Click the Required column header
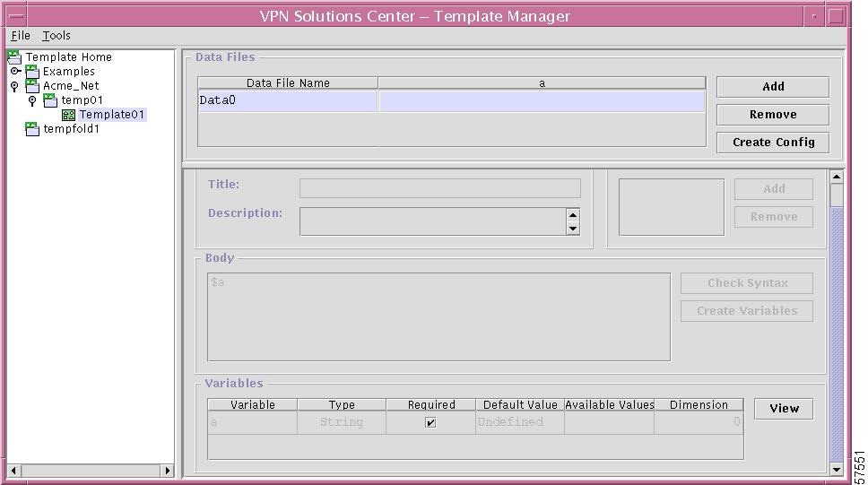This screenshot has width=868, height=485. [431, 404]
